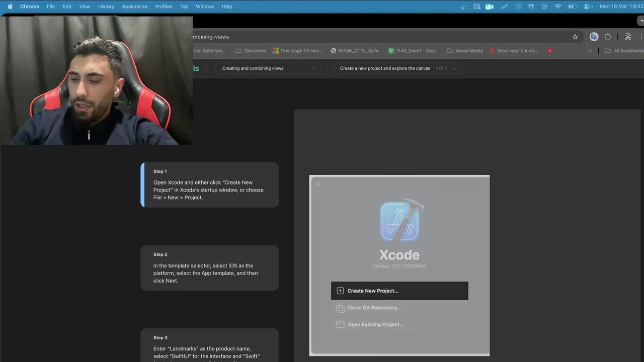Open the Document bookmark folder
Screen dimensions: 644x362
click(x=251, y=50)
